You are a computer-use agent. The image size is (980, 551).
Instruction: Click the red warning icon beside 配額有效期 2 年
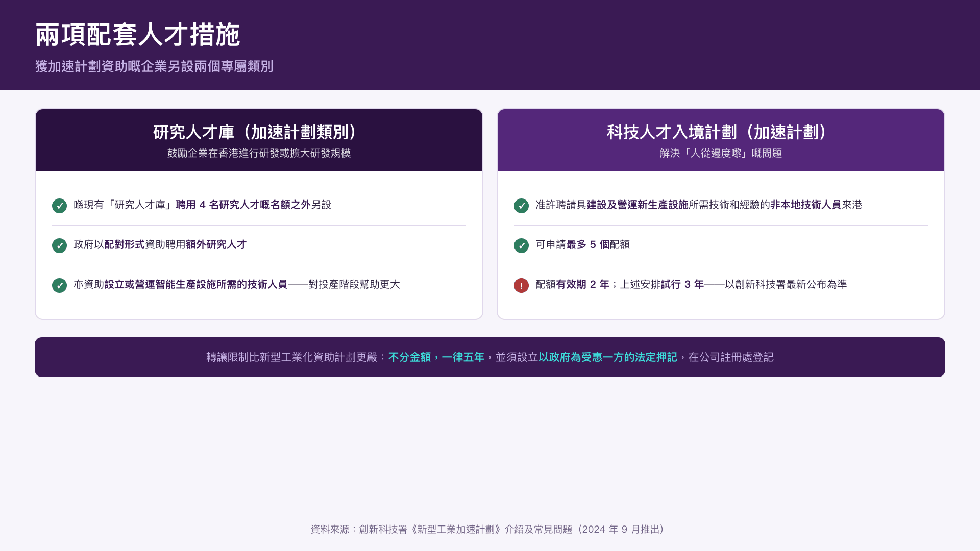click(521, 285)
